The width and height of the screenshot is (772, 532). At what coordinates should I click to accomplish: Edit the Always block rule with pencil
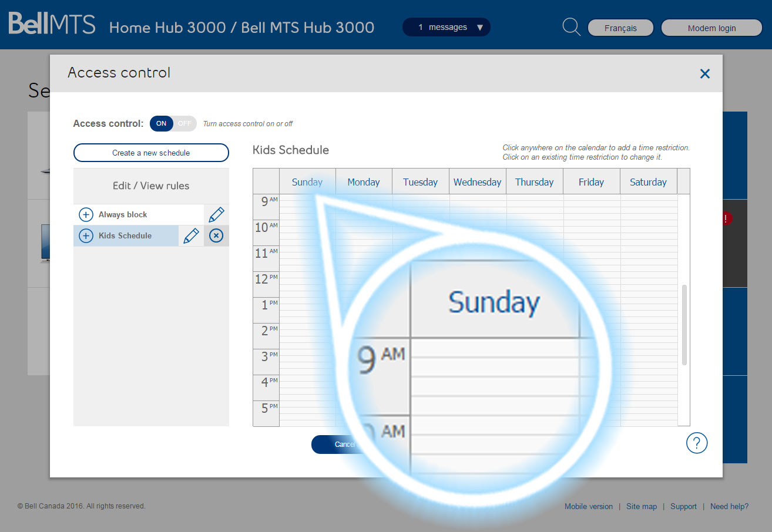click(x=216, y=214)
